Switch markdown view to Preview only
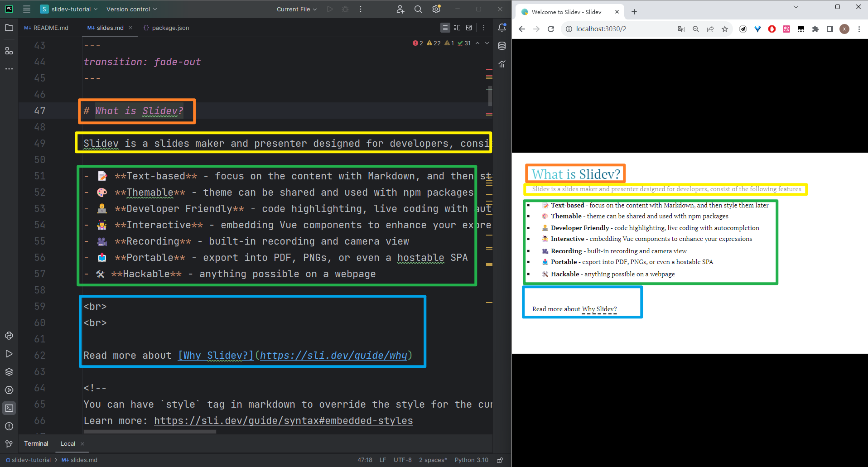This screenshot has width=868, height=467. 469,28
